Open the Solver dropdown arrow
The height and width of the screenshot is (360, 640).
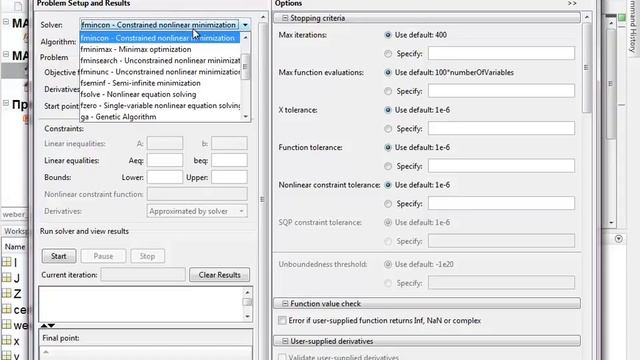[245, 25]
